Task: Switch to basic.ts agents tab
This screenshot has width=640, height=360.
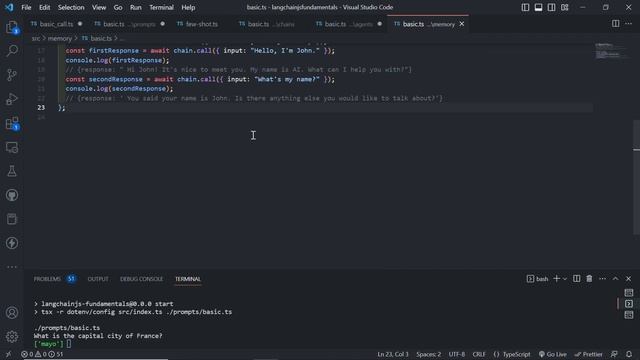Action: (349, 24)
